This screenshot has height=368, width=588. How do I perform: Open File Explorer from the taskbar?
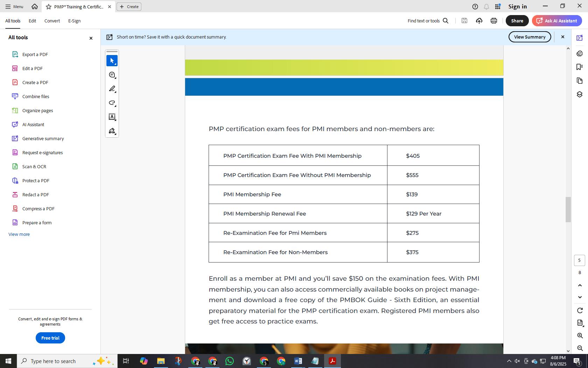(x=161, y=361)
